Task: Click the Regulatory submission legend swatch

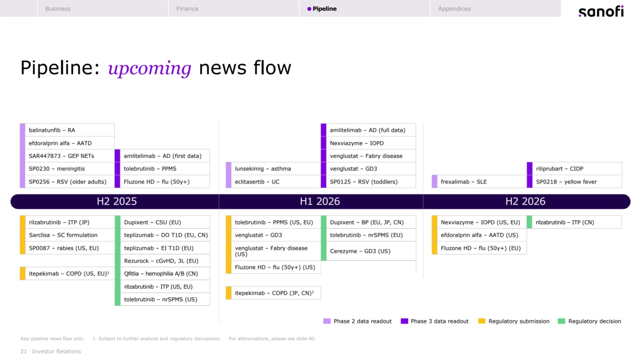Action: [x=481, y=321]
